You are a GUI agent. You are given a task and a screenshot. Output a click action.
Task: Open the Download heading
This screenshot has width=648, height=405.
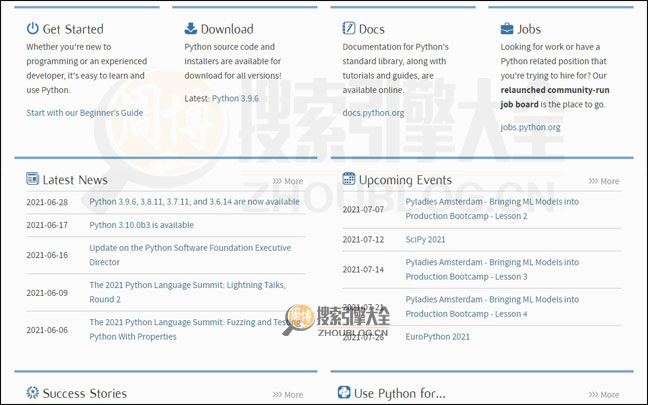(x=227, y=29)
